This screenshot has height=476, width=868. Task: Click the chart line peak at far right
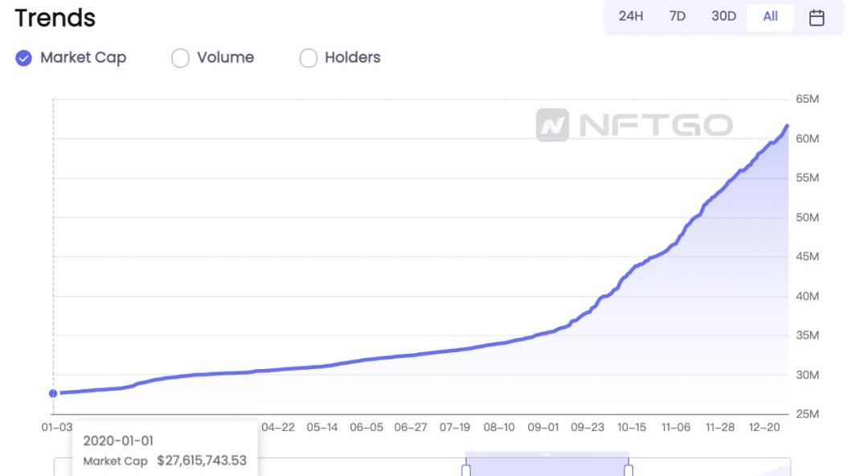point(787,125)
